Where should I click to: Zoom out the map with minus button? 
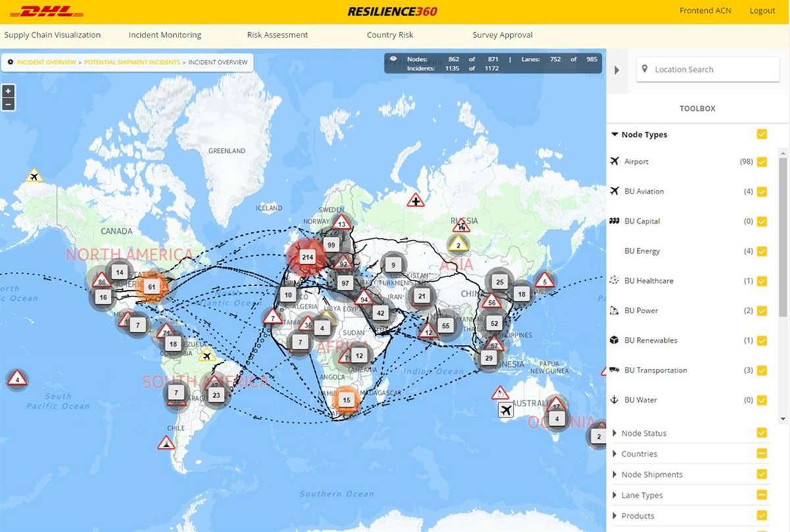click(8, 104)
